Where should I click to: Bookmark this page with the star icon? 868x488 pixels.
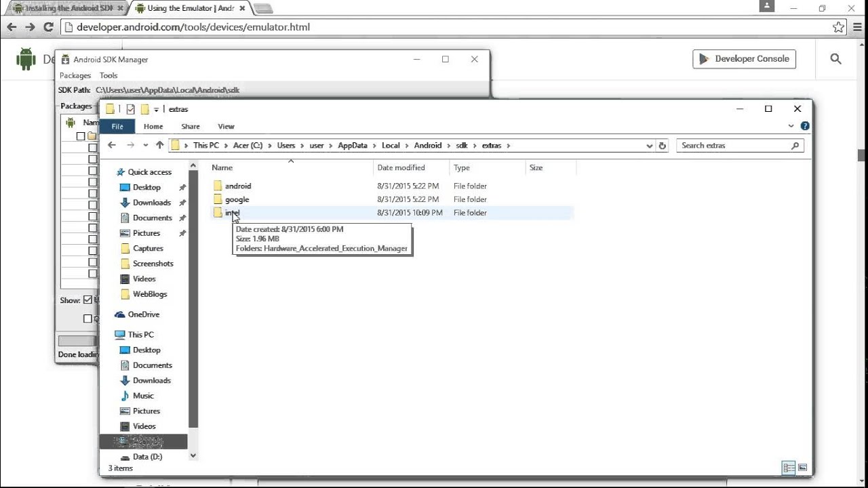(x=839, y=27)
